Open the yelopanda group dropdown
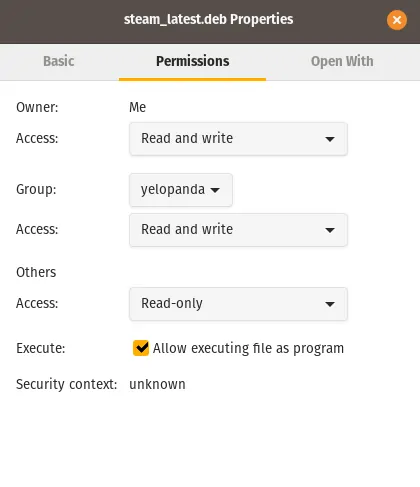 pos(181,190)
